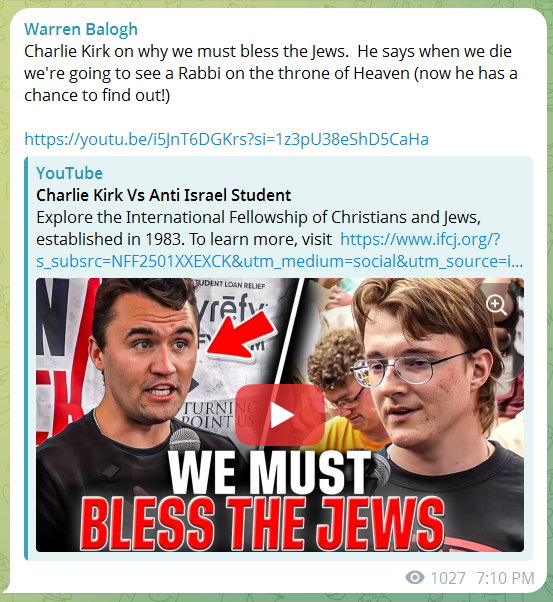Click the Student Loan Relief banner in thumbnail
The width and height of the screenshot is (553, 602).
pyautogui.click(x=230, y=284)
